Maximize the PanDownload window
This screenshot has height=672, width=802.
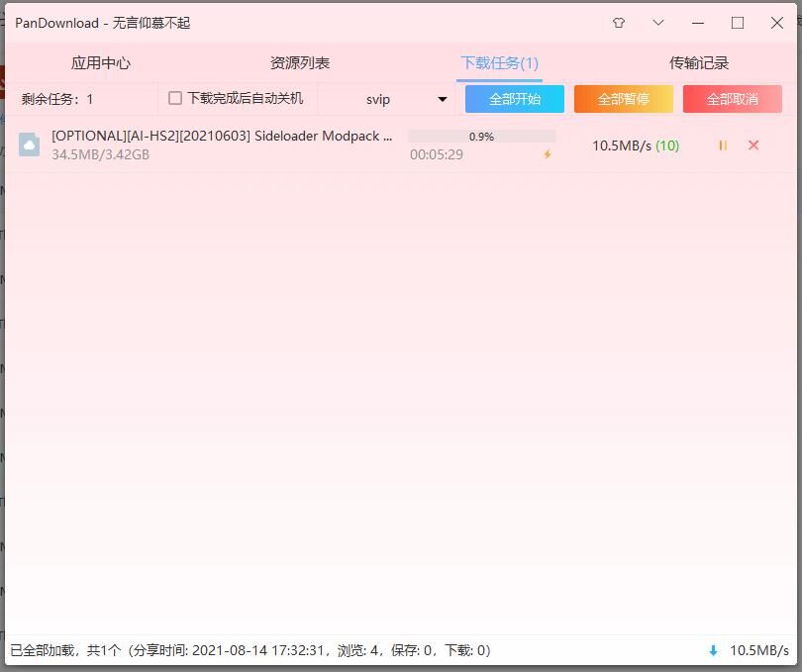(737, 23)
